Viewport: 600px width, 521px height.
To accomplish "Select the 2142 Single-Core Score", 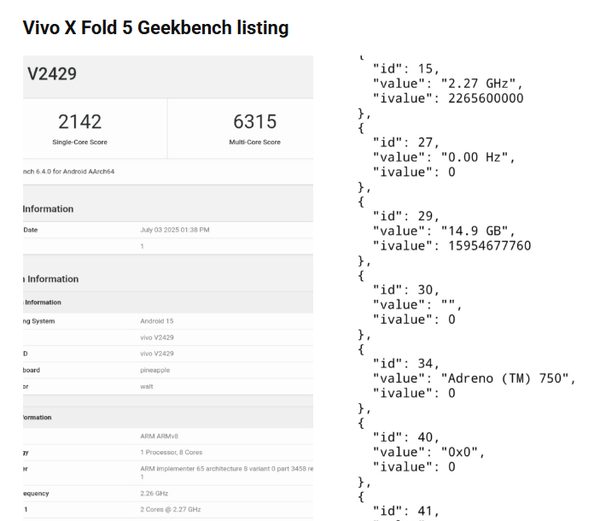I will pyautogui.click(x=80, y=122).
